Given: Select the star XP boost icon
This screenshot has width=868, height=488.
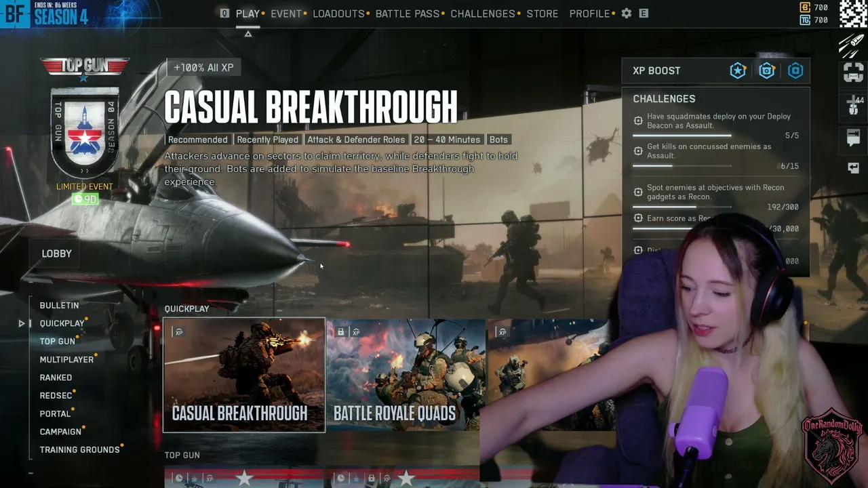Looking at the screenshot, I should tap(738, 70).
